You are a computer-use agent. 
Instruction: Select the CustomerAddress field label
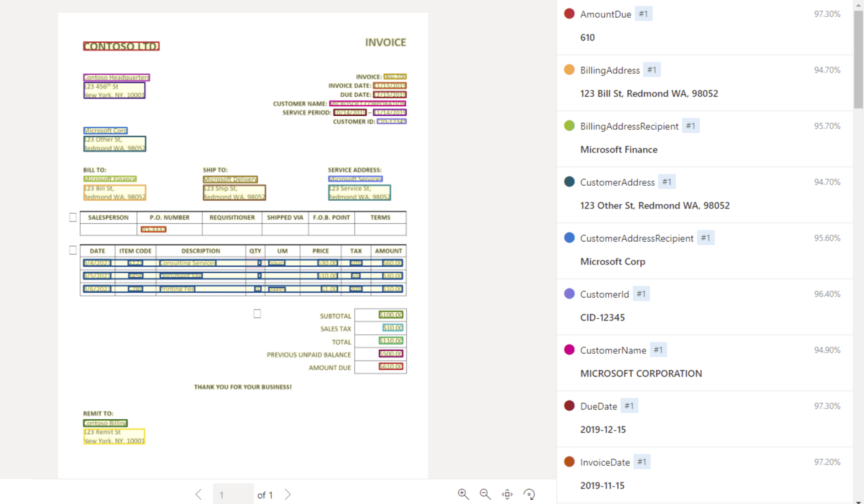617,183
